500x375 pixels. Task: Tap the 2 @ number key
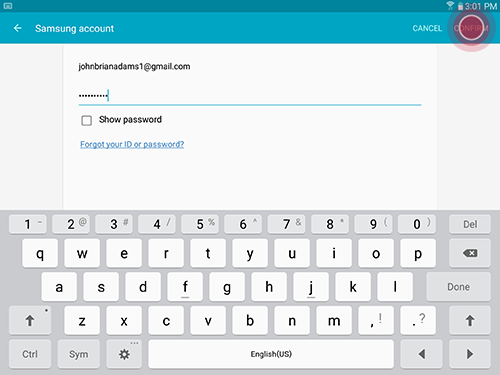tap(71, 224)
